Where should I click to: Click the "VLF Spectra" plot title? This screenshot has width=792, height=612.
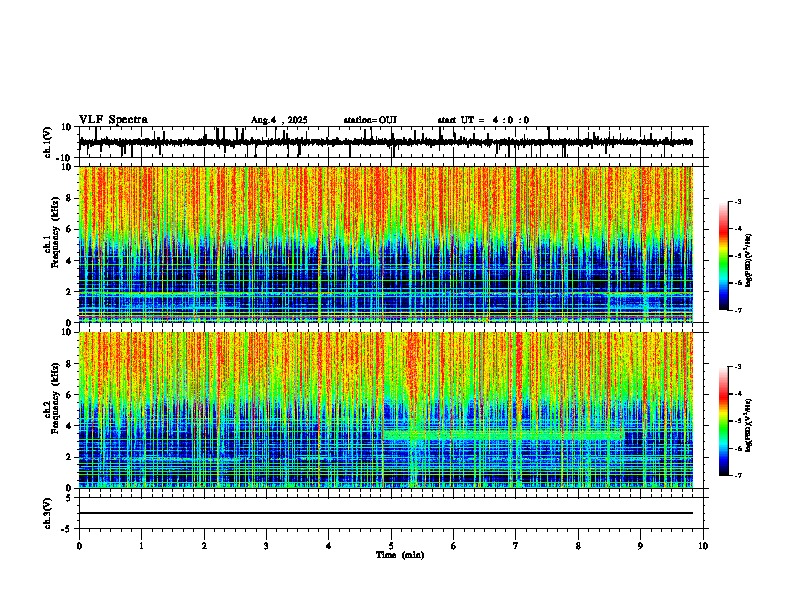click(x=113, y=120)
